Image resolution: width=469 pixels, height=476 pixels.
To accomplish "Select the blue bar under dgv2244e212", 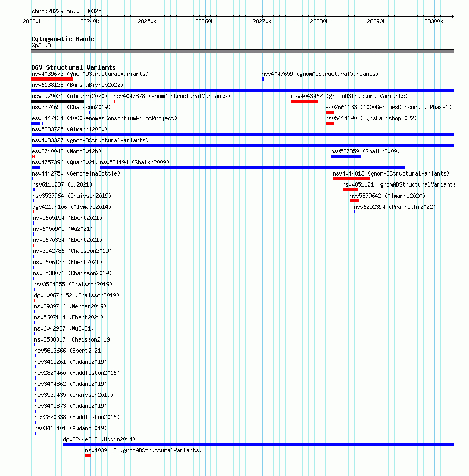I will [x=259, y=445].
